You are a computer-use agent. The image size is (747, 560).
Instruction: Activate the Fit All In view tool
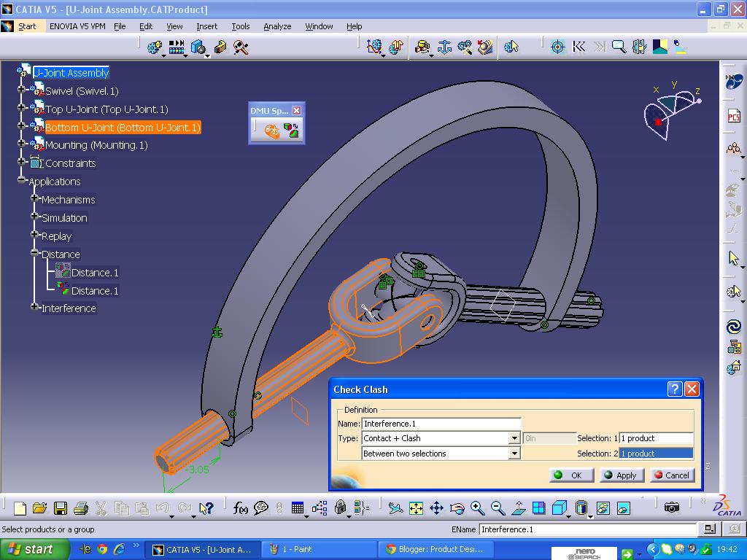[417, 507]
